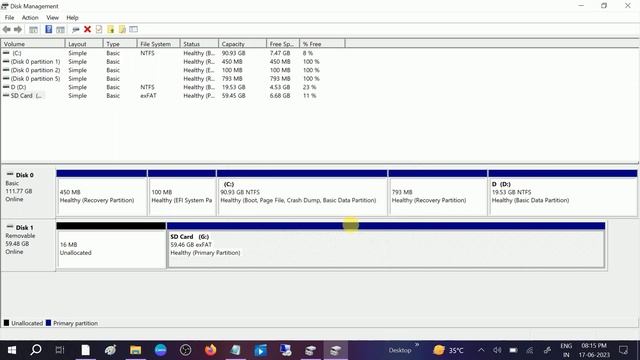The image size is (640, 360).
Task: Sort by the Type column header
Action: [x=120, y=44]
